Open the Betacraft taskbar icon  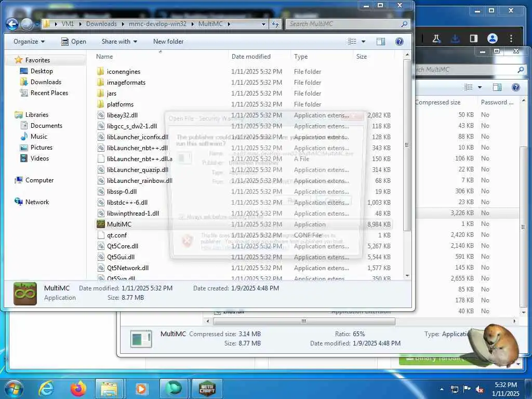tap(207, 389)
